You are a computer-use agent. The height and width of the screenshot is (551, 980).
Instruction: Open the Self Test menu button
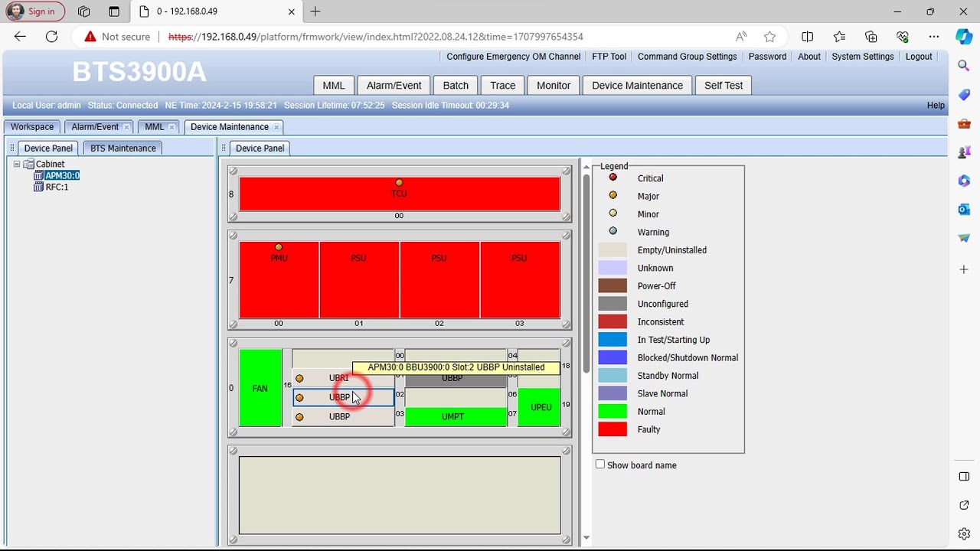[724, 86]
